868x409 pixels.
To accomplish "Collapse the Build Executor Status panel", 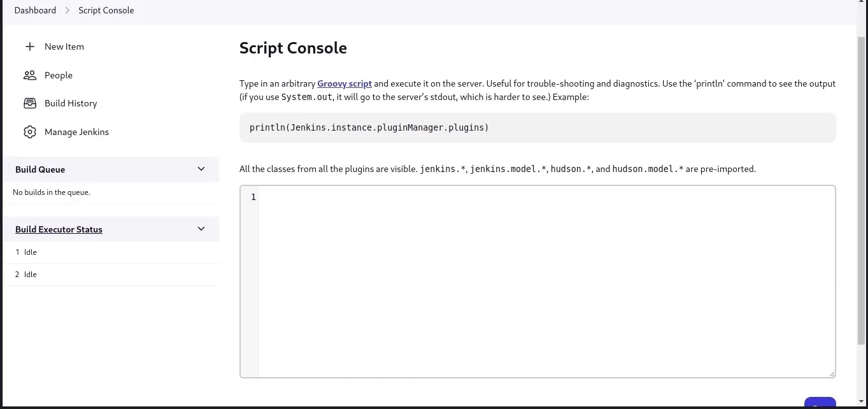I will tap(201, 229).
